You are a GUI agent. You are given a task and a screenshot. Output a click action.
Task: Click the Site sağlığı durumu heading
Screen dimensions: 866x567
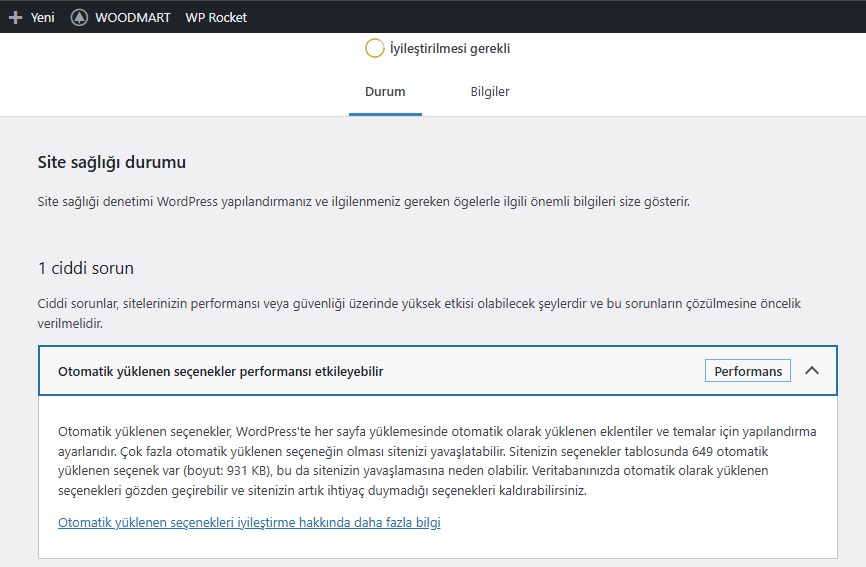coord(112,162)
